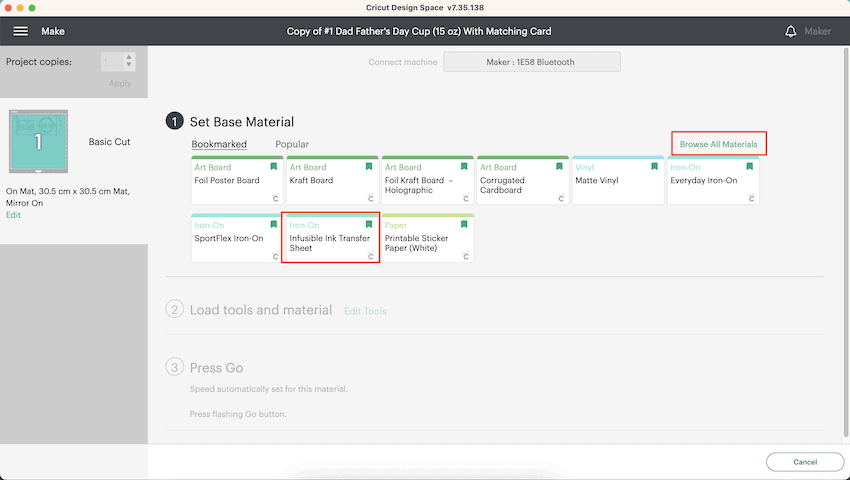This screenshot has height=480, width=850.
Task: Click 'Speed automatically set for this material.' text
Action: coord(269,389)
